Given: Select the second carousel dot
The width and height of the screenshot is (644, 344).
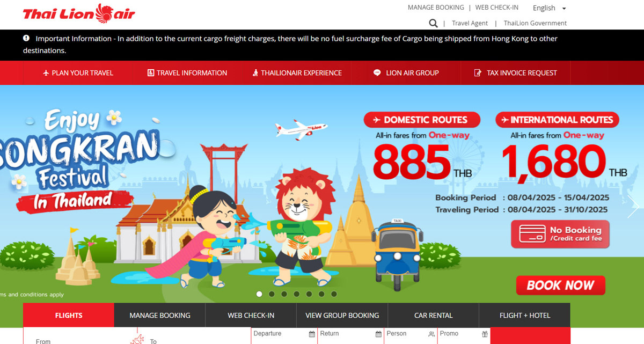Looking at the screenshot, I should (272, 294).
